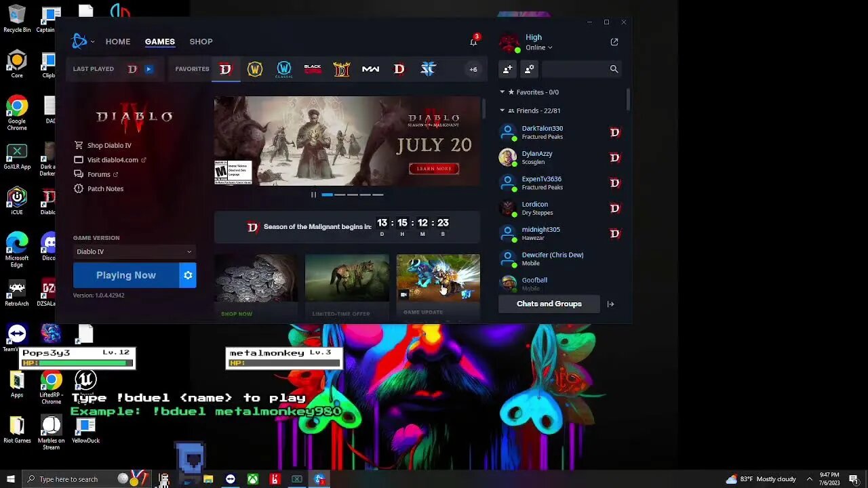The image size is (868, 488).
Task: Show the +6 more favorite games
Action: [473, 69]
